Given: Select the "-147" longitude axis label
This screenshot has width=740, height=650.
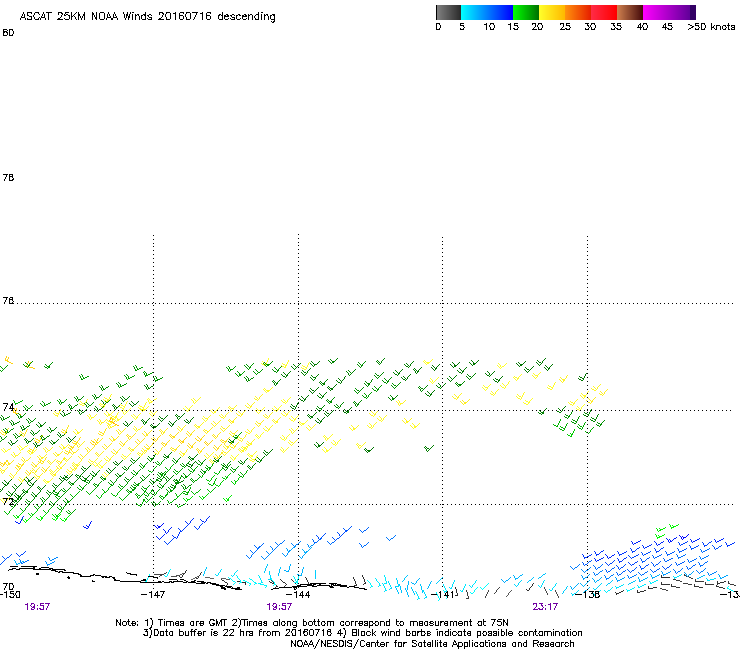Looking at the screenshot, I should [x=153, y=595].
